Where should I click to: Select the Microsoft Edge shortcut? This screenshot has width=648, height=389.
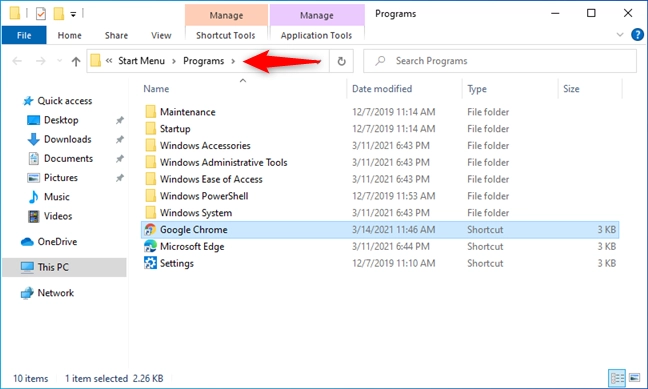click(x=192, y=247)
